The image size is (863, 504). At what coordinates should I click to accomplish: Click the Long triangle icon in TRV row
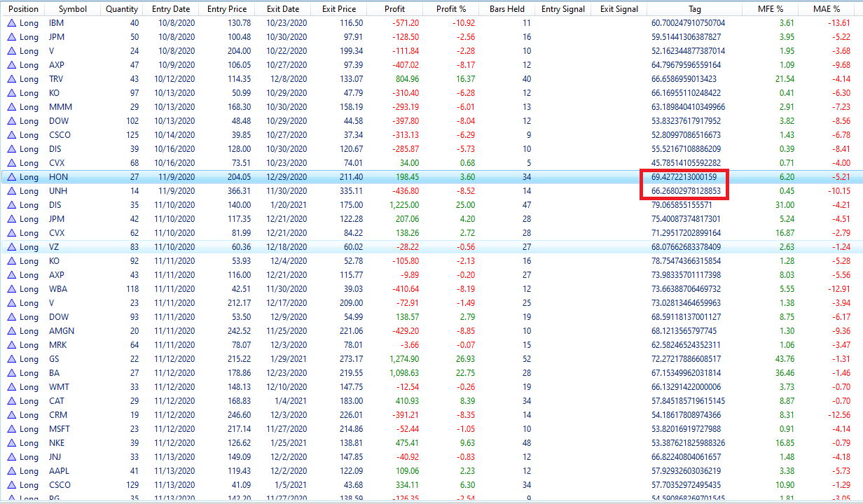pyautogui.click(x=11, y=79)
